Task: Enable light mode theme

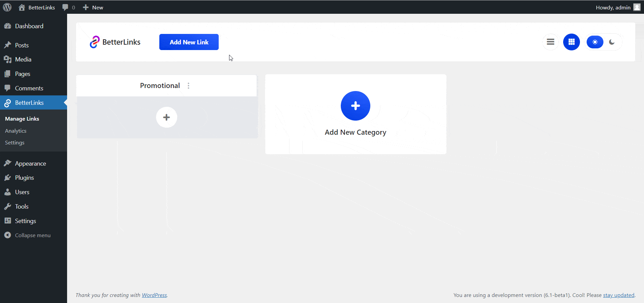Action: [595, 42]
